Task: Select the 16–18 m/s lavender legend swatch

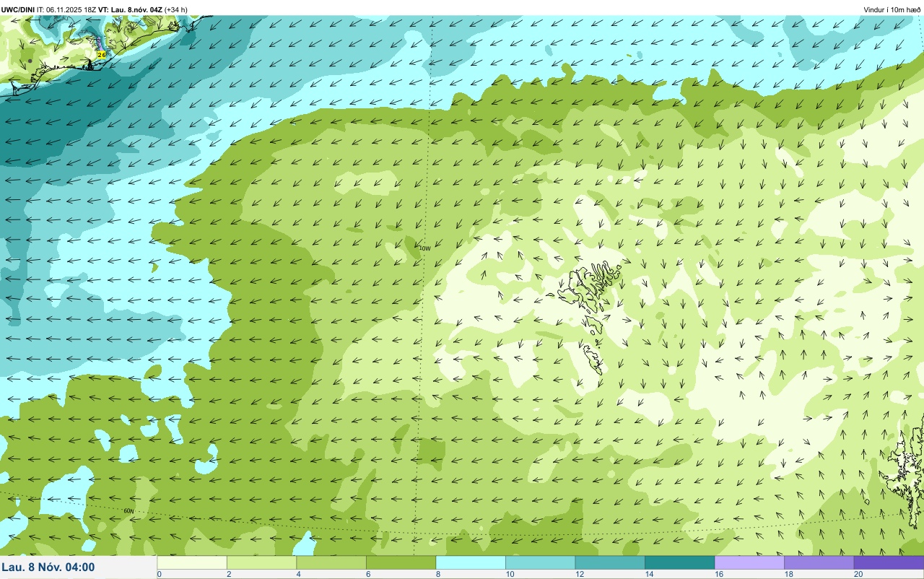Action: tap(749, 562)
